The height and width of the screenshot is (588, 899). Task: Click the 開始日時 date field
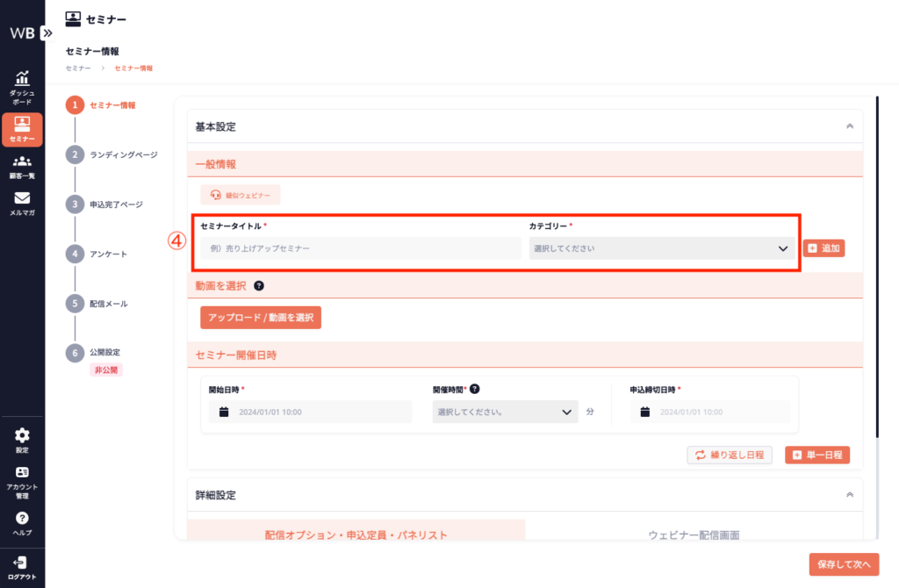(310, 412)
